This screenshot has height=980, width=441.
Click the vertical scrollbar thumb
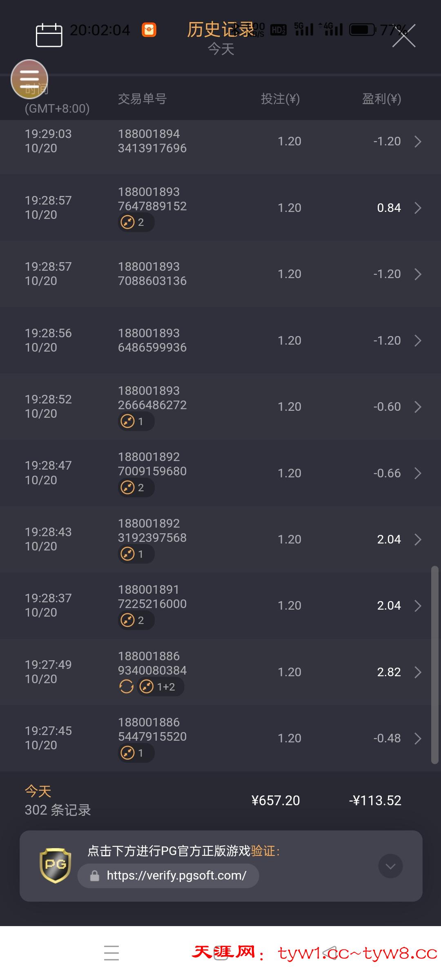(434, 665)
